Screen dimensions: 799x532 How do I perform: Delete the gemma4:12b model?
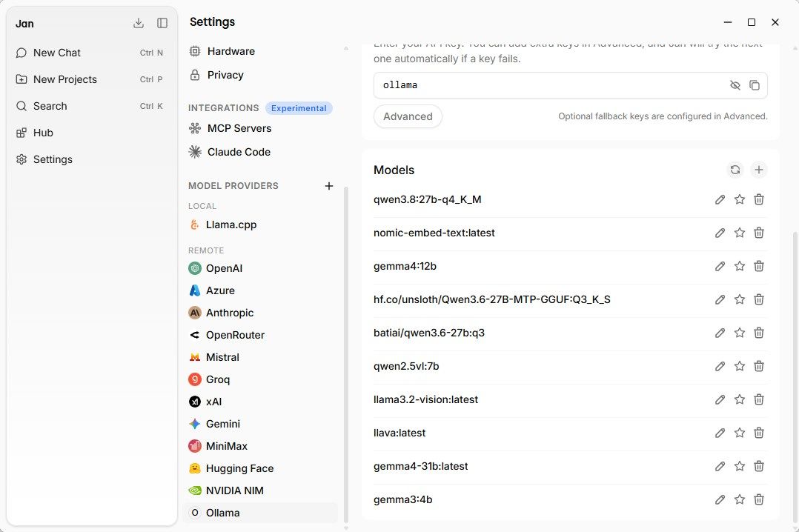pos(759,266)
